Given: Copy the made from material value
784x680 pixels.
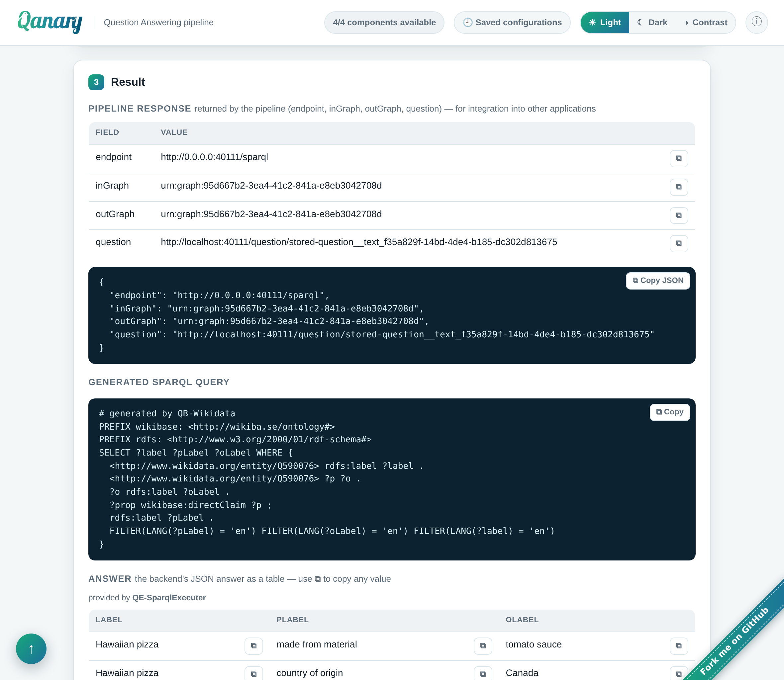Looking at the screenshot, I should (483, 645).
